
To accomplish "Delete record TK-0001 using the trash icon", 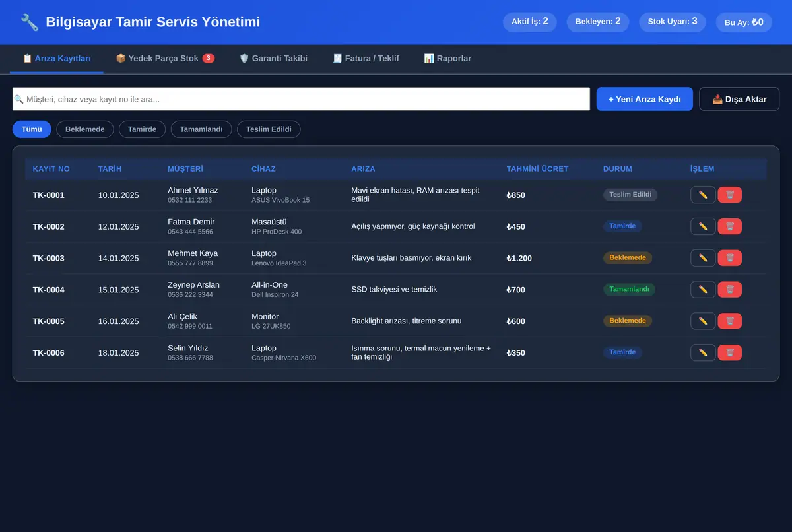I will click(x=730, y=195).
